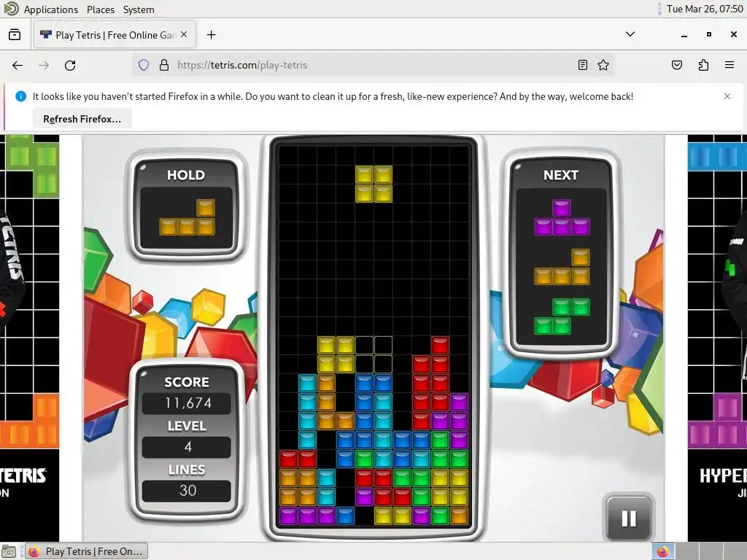Click the Firefox workspace switcher icon
The image size is (747, 560).
click(662, 551)
